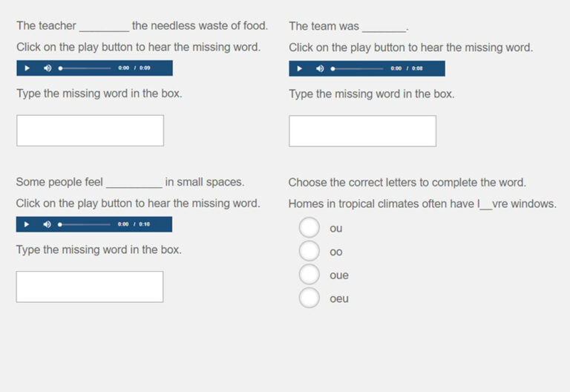Click the 'oeu' answer label text
The height and width of the screenshot is (392, 570).
tap(339, 299)
